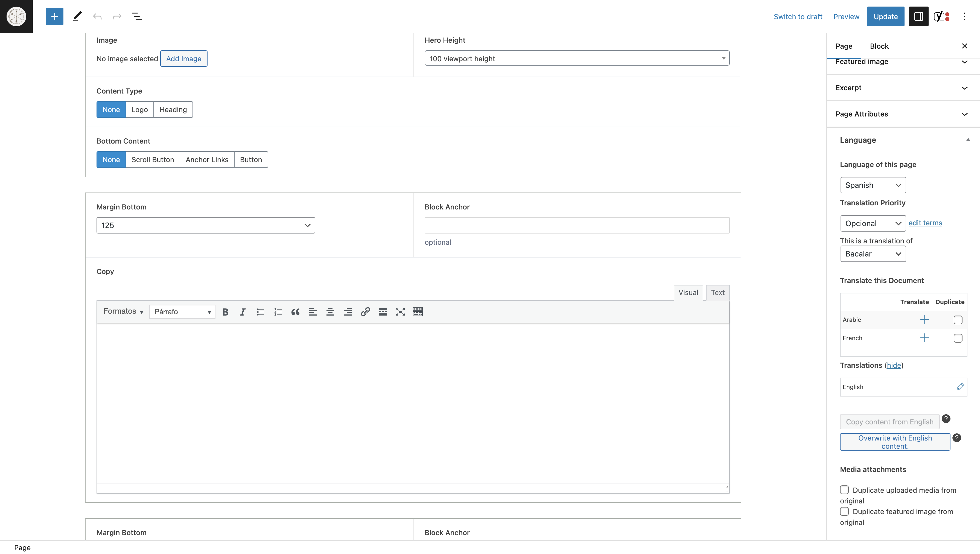Switch to the Page sidebar tab
The width and height of the screenshot is (980, 554).
pos(844,46)
